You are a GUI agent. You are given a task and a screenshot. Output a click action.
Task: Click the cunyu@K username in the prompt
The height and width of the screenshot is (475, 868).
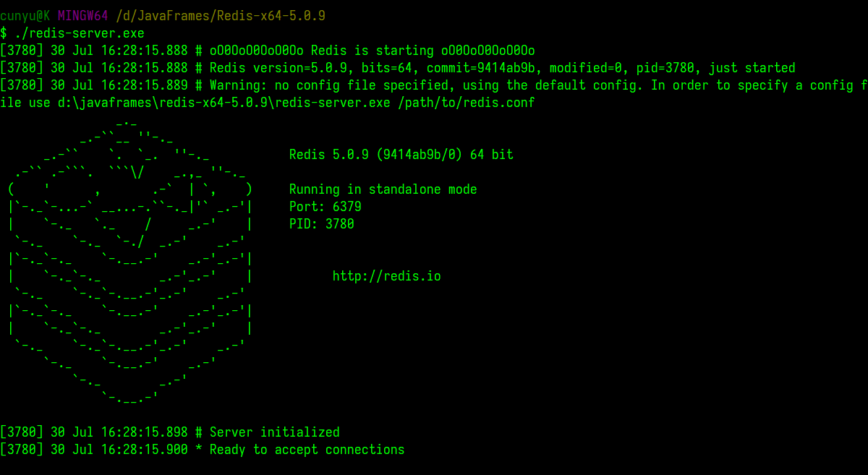pyautogui.click(x=25, y=16)
